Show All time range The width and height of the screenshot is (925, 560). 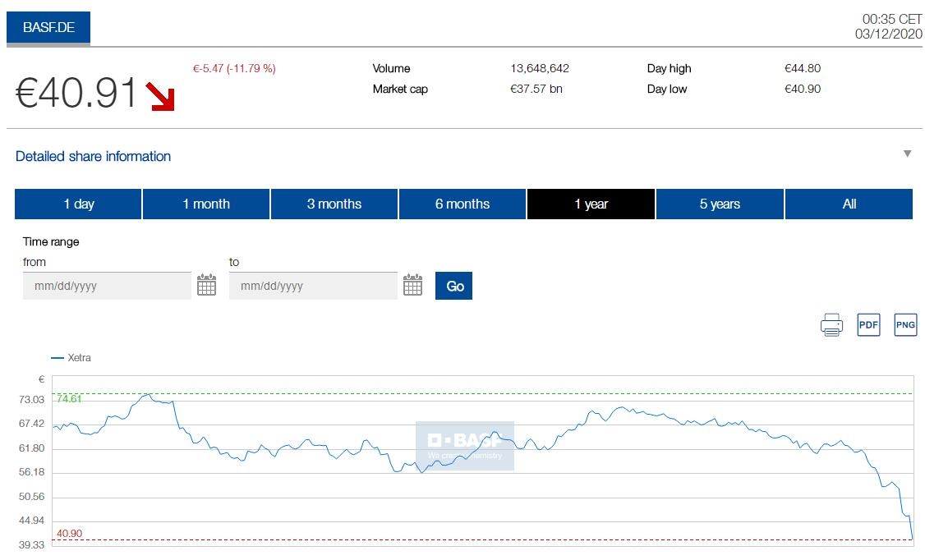pyautogui.click(x=849, y=204)
